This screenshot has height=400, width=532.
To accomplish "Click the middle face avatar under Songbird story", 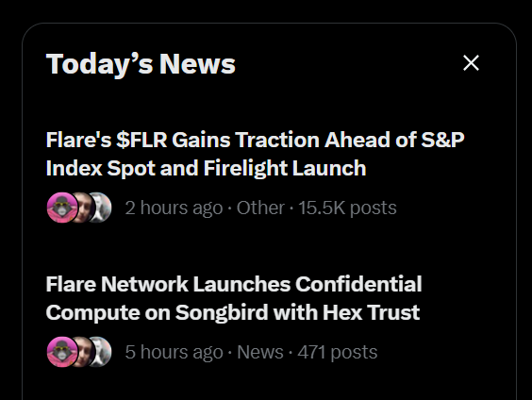I will click(x=83, y=352).
